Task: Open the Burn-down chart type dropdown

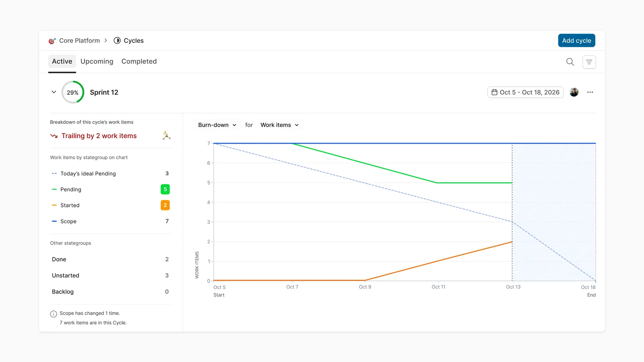Action: pyautogui.click(x=217, y=125)
